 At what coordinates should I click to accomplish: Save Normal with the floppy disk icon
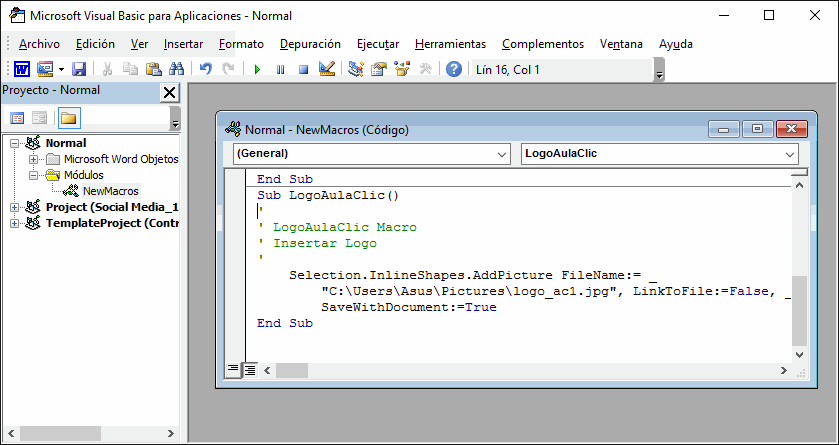tap(79, 69)
